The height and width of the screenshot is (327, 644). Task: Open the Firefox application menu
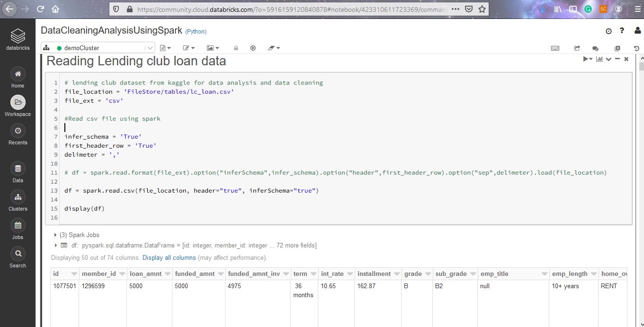pos(637,9)
